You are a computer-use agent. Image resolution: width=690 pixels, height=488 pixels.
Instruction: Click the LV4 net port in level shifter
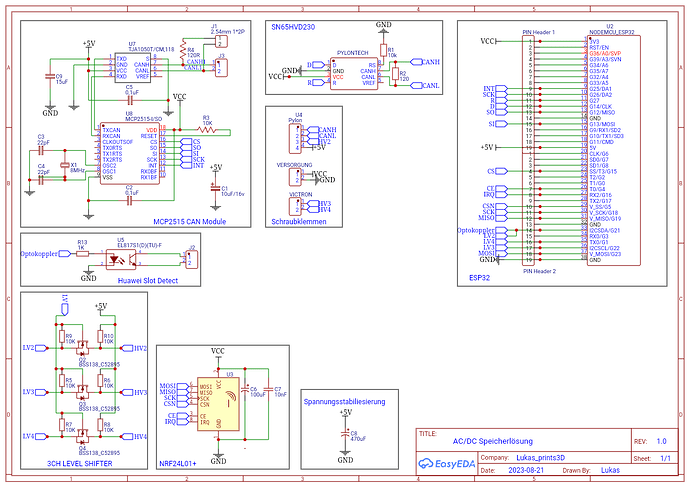point(35,437)
